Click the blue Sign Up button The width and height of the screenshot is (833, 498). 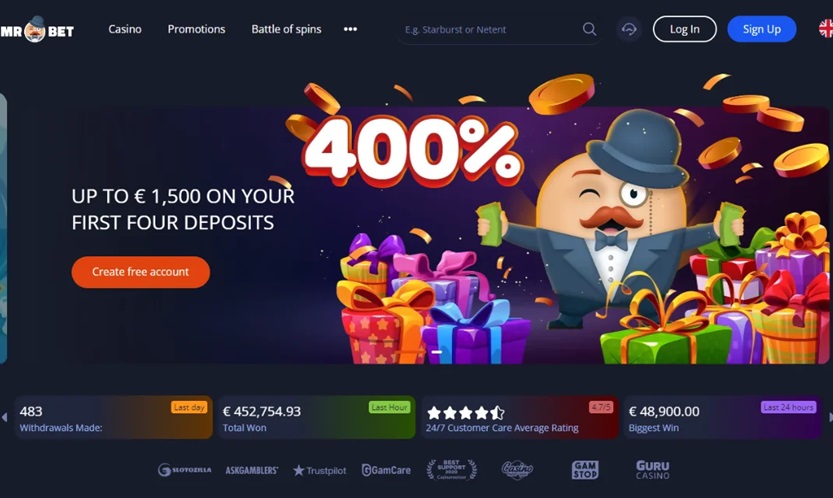[x=762, y=29]
